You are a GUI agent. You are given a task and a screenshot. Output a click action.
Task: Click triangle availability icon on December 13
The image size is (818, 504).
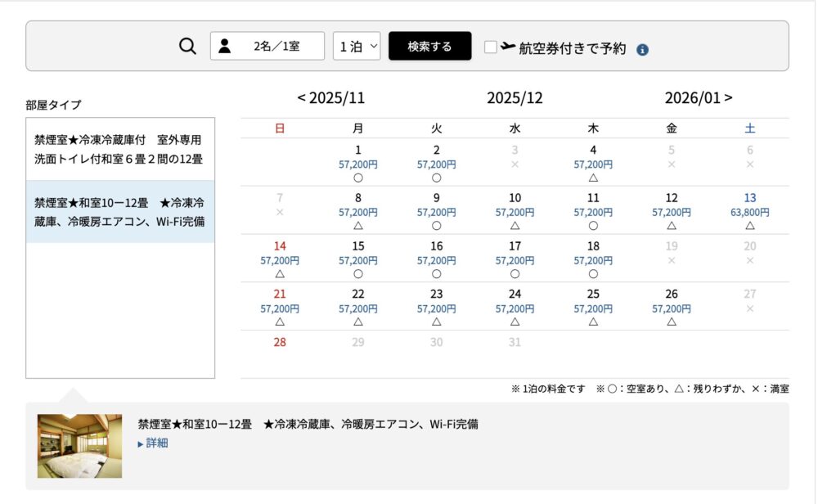(750, 226)
